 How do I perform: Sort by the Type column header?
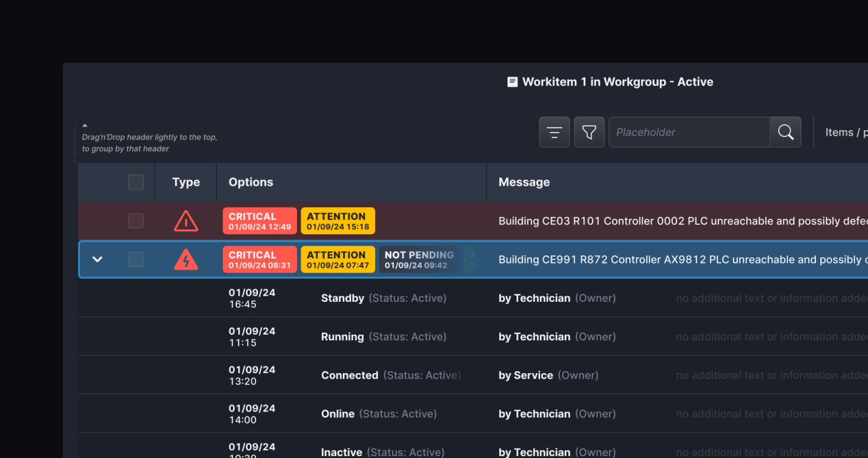186,182
